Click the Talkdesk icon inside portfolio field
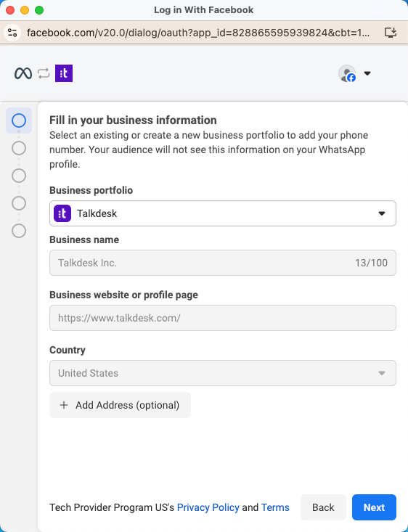This screenshot has width=408, height=532. (x=62, y=213)
